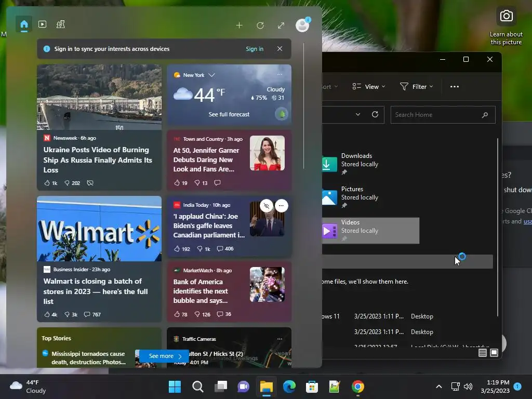
Task: Click See full forecast link
Action: click(x=229, y=114)
